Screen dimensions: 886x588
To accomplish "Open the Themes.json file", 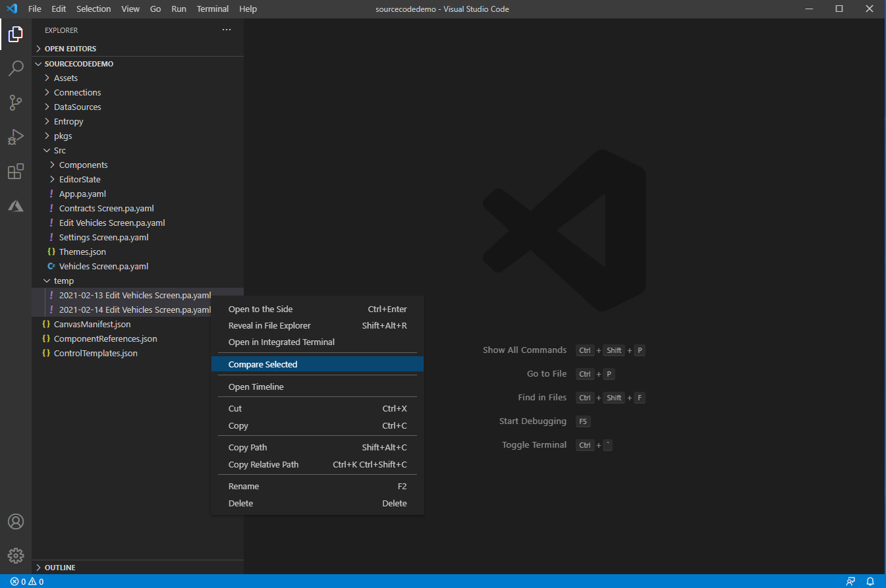I will point(80,252).
